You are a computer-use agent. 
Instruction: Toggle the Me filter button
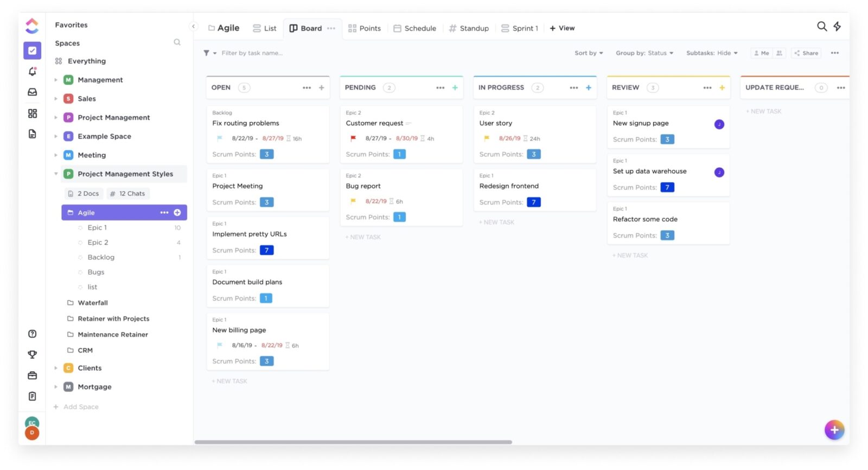(762, 53)
